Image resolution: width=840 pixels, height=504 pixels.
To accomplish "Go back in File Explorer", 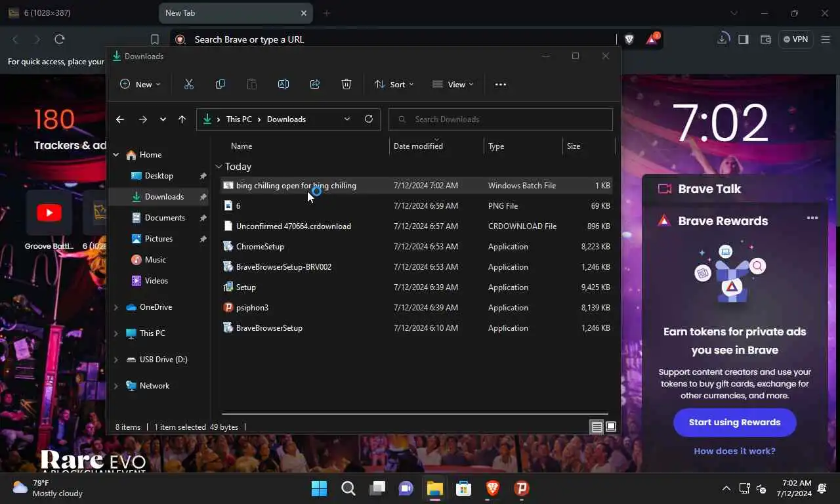I will [x=120, y=119].
